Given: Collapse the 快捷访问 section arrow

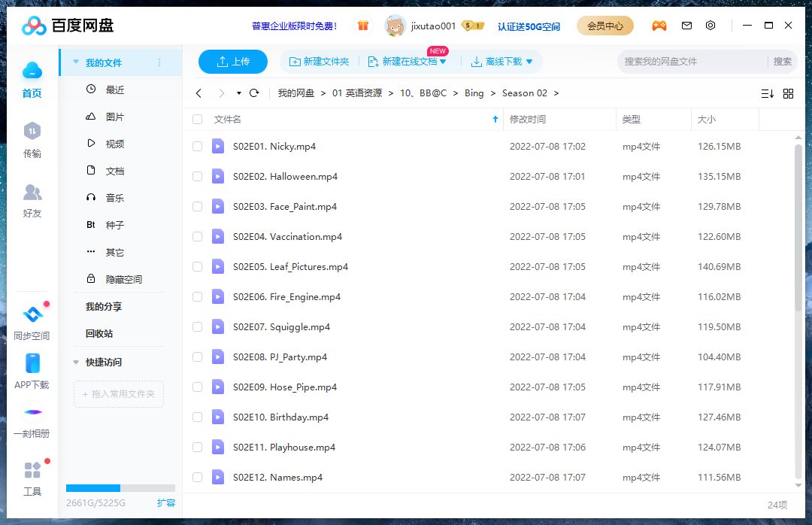Looking at the screenshot, I should tap(76, 363).
